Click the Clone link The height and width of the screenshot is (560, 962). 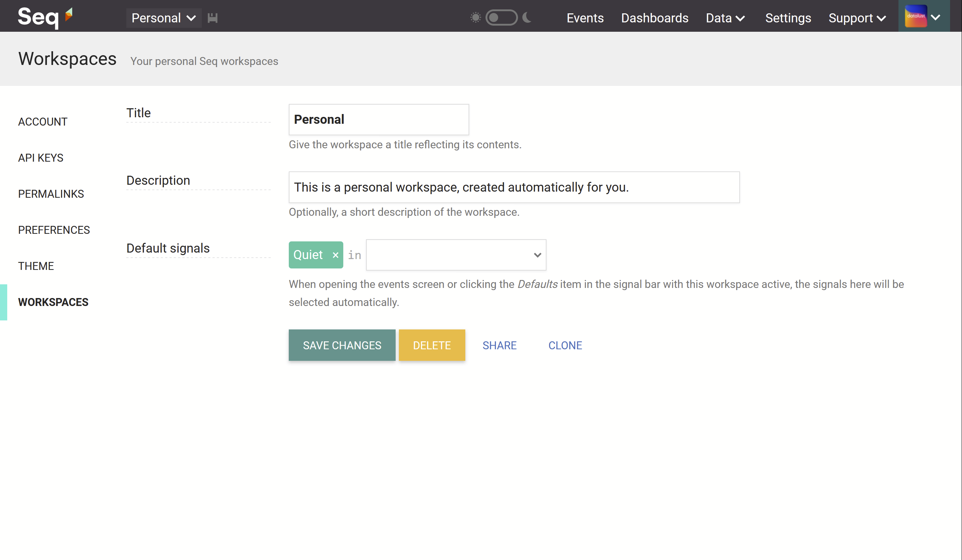tap(565, 345)
